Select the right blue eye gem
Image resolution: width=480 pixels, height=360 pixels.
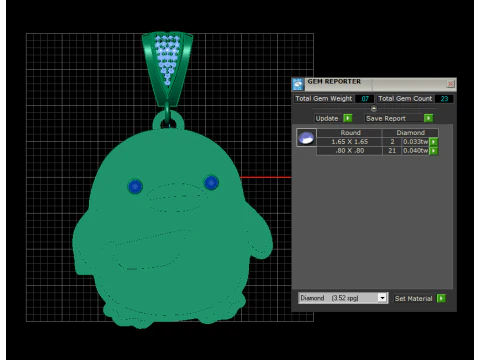click(x=211, y=183)
